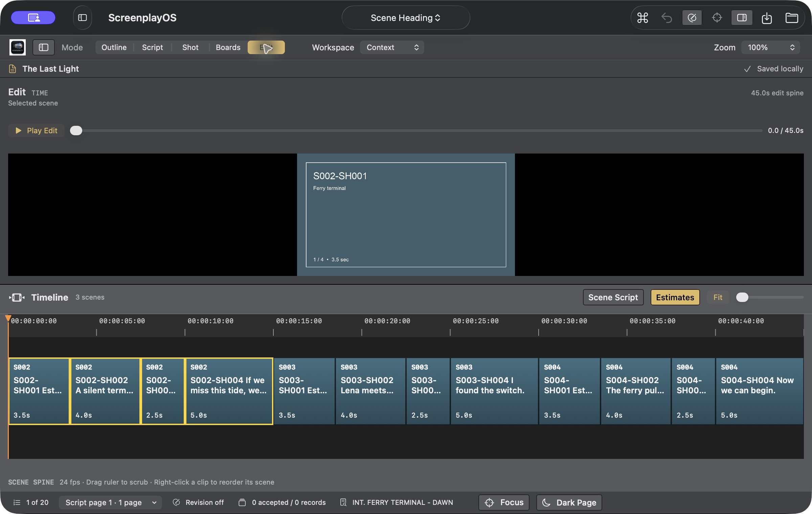
Task: Click the Scene Script button
Action: click(x=613, y=297)
